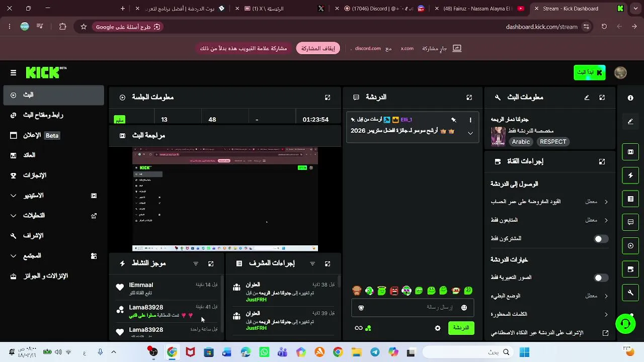Toggle الصور التعبيرية فقط emotes-only switch
Image resolution: width=644 pixels, height=362 pixels.
click(x=601, y=278)
